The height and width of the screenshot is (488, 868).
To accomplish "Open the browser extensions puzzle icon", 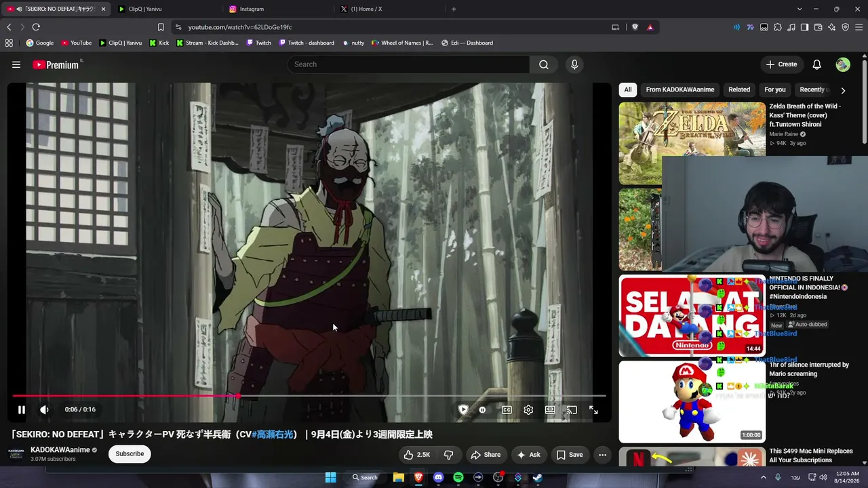I will (777, 27).
